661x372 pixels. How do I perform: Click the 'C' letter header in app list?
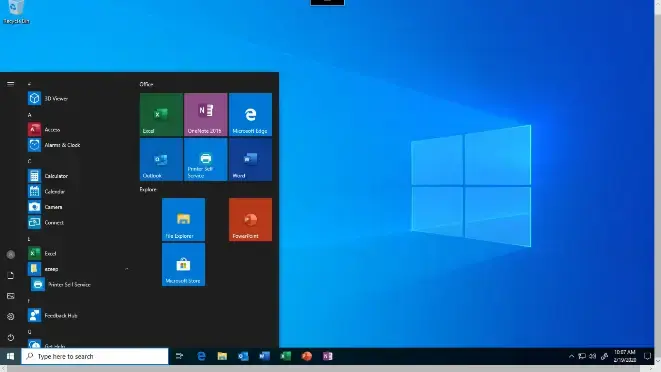click(x=30, y=161)
